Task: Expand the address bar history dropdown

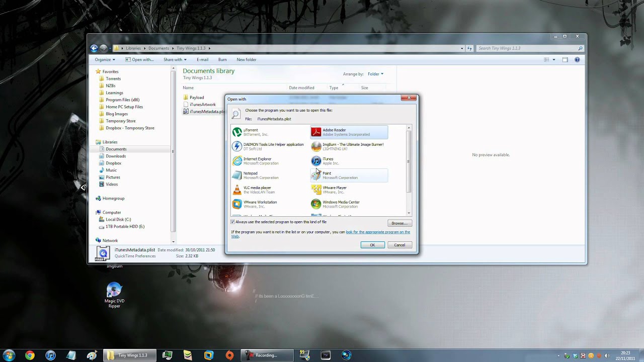Action: point(462,48)
